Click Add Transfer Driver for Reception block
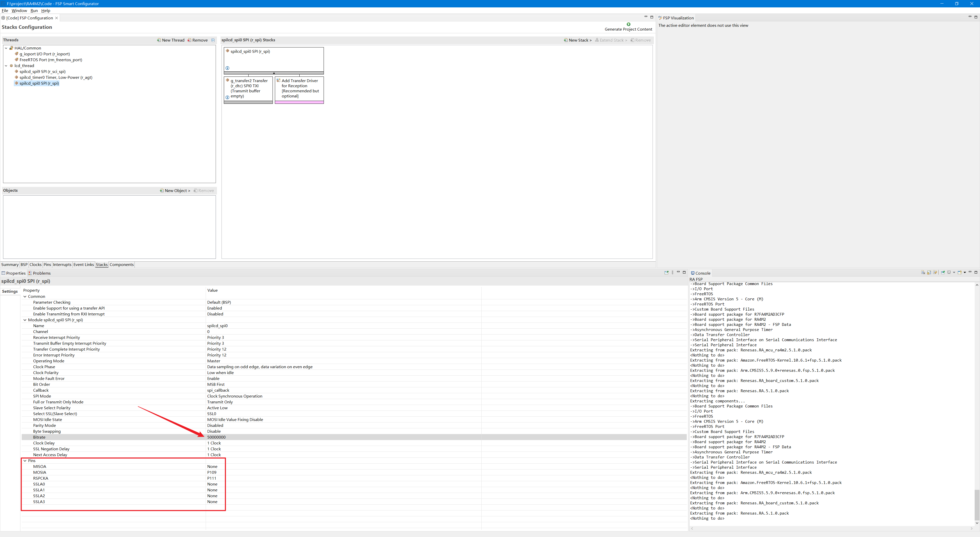980x537 pixels. coord(299,90)
